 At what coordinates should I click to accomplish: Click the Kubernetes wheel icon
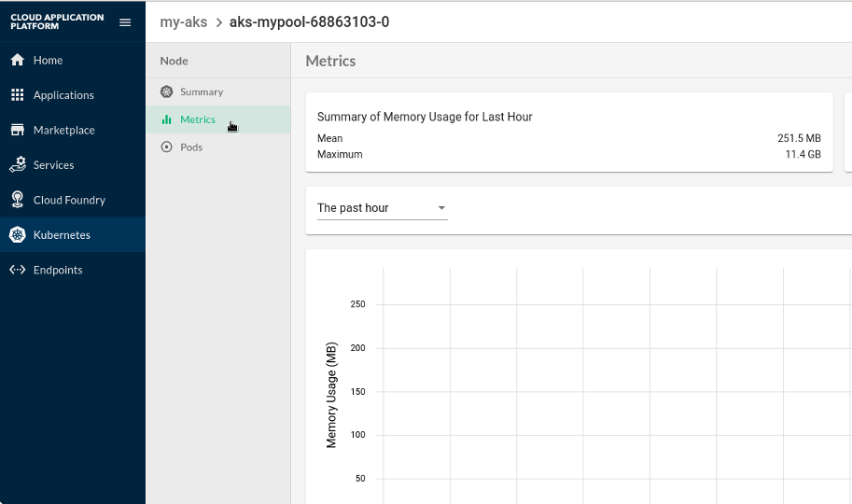(17, 235)
